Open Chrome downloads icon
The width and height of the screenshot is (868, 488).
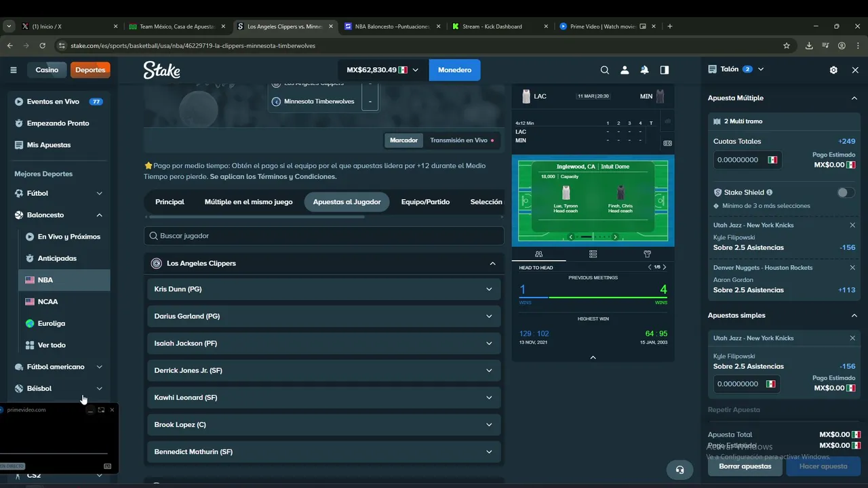[809, 45]
